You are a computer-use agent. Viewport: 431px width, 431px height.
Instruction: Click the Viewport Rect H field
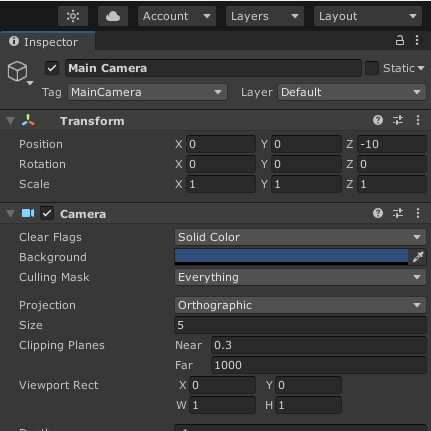(x=308, y=405)
